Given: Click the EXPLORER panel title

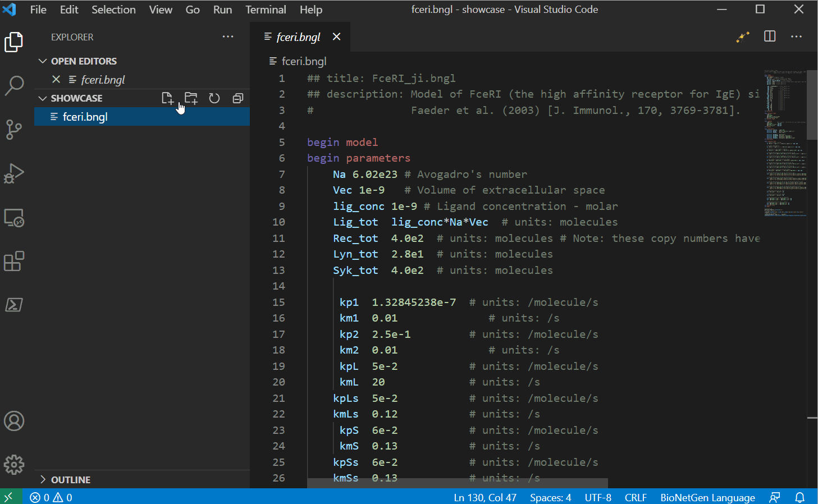Looking at the screenshot, I should click(72, 37).
